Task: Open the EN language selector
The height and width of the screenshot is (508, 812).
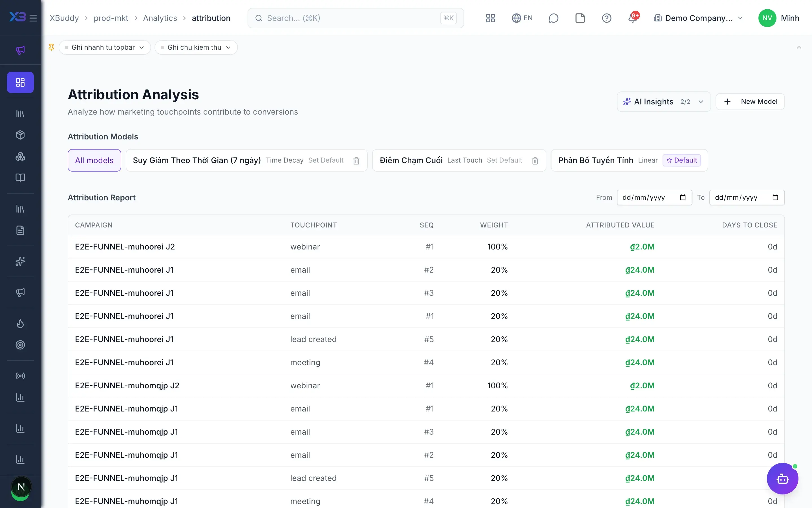Action: point(522,18)
